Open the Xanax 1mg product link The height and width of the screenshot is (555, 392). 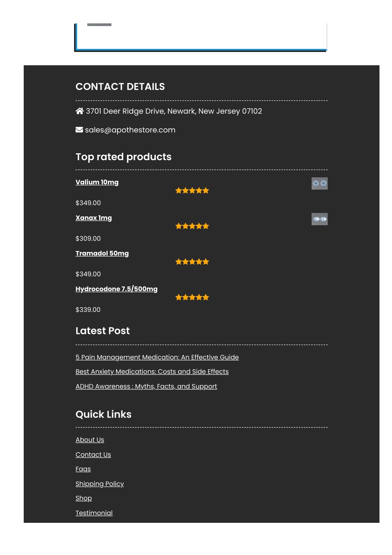tap(94, 218)
